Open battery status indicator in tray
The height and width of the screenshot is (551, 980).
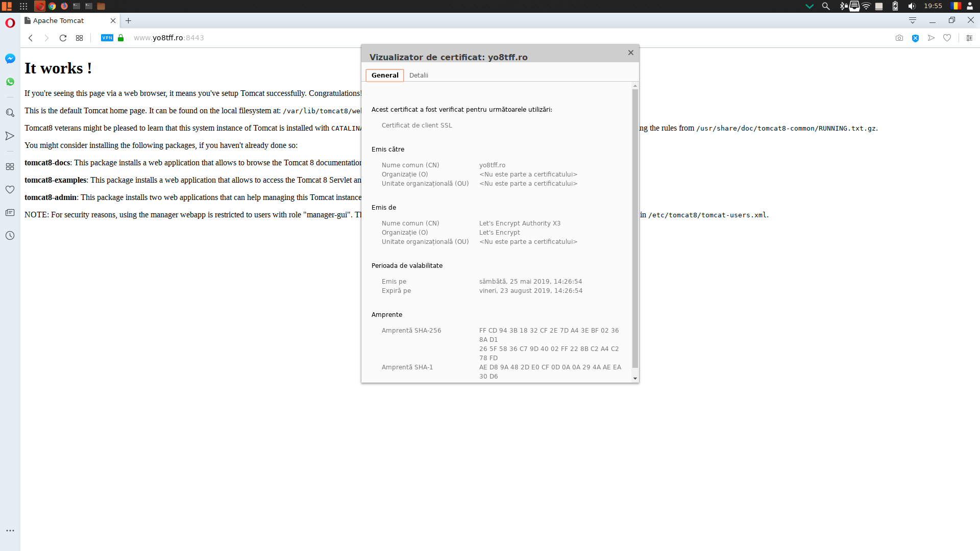pos(895,6)
